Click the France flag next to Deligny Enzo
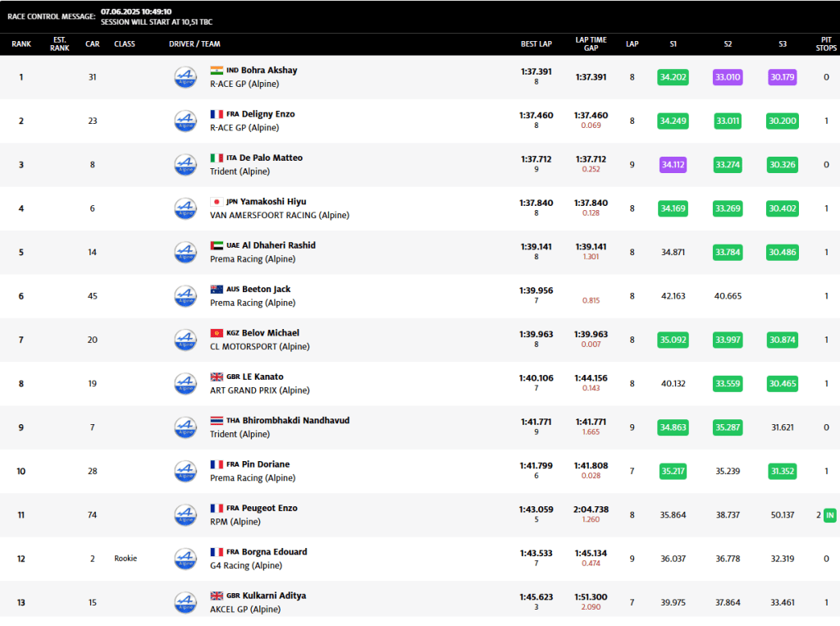The height and width of the screenshot is (626, 840). pyautogui.click(x=217, y=114)
